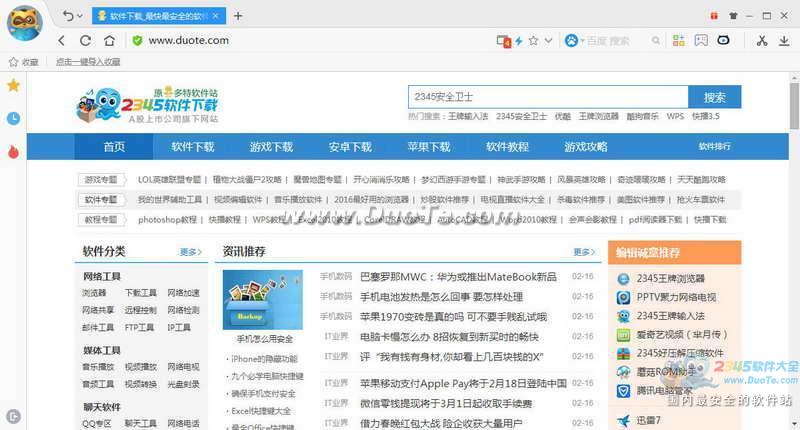Open history clock icon in sidebar

tap(13, 118)
